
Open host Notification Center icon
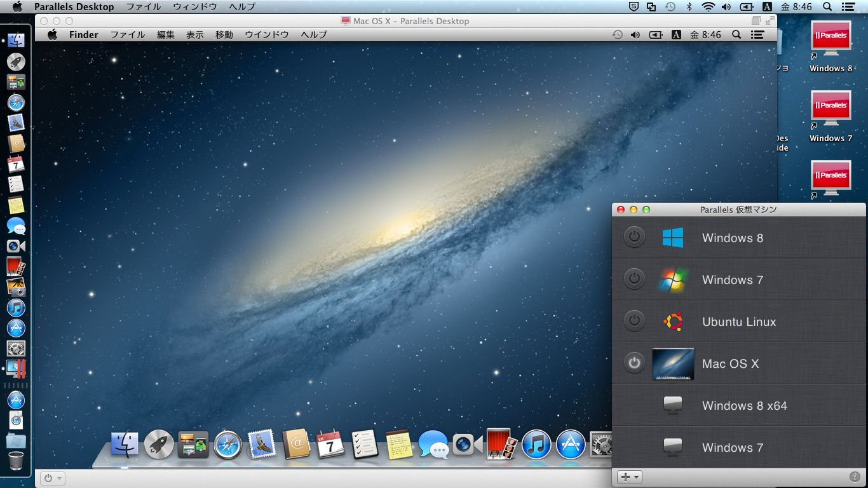coord(848,7)
